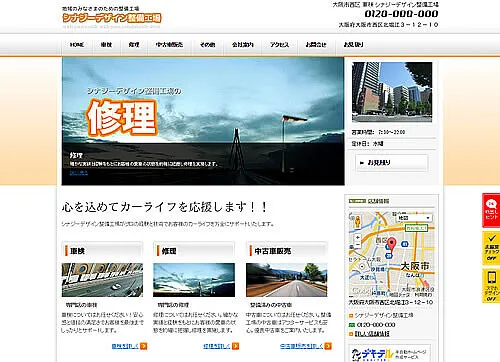This screenshot has width=500, height=362.
Task: Click the underlined link below phone number
Action: 372,334
